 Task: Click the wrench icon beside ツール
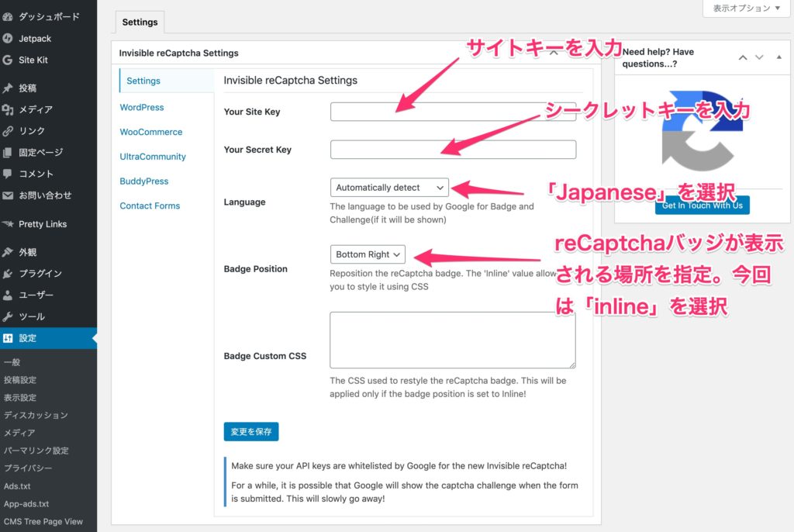(7, 316)
